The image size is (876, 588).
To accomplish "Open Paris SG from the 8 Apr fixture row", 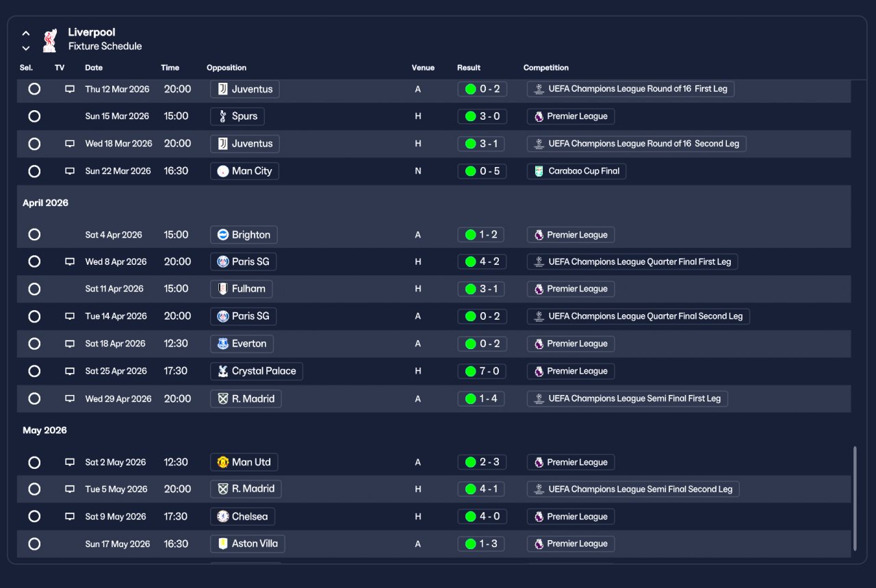I will point(244,261).
